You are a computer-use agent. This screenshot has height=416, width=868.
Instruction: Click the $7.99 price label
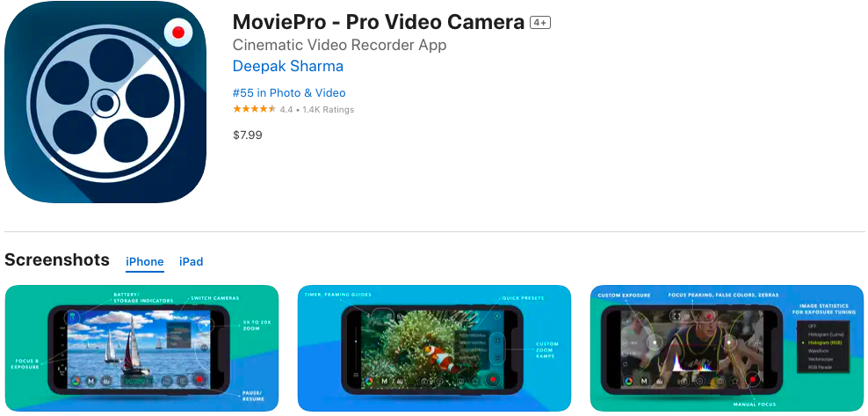click(x=248, y=135)
